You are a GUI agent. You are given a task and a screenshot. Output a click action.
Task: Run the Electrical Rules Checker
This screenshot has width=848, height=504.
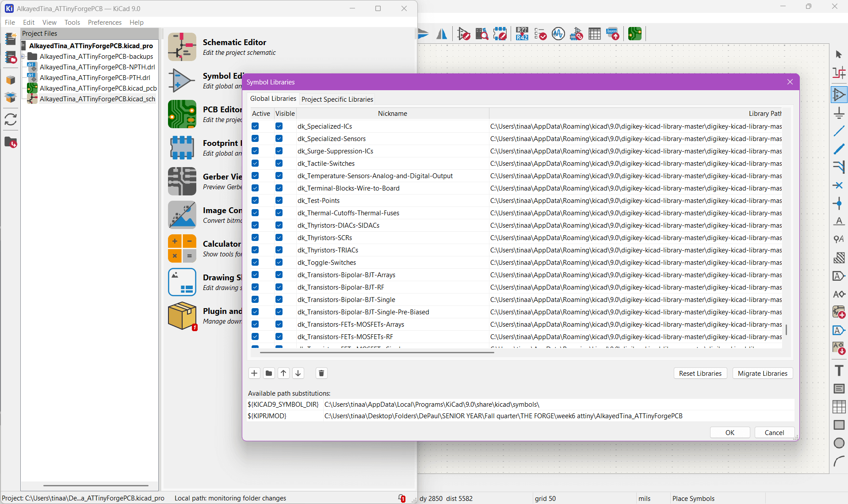[x=540, y=34]
